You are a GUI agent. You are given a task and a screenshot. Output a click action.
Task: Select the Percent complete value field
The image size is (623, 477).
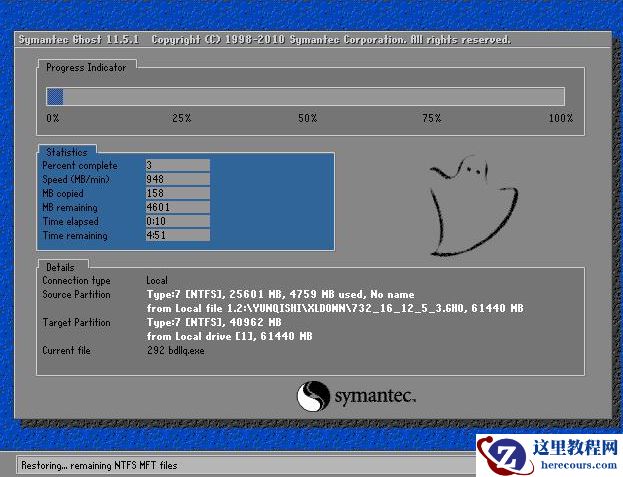pyautogui.click(x=177, y=165)
